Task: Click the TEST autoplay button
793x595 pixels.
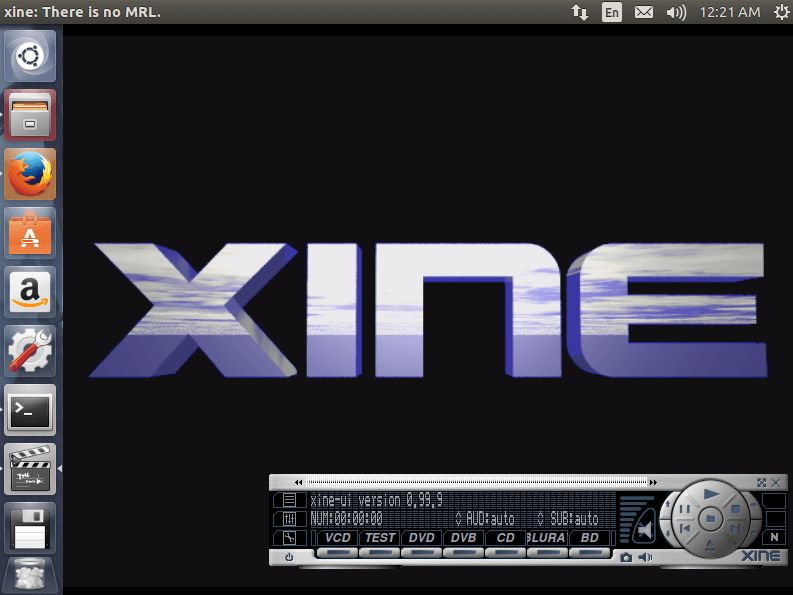Action: [x=380, y=537]
